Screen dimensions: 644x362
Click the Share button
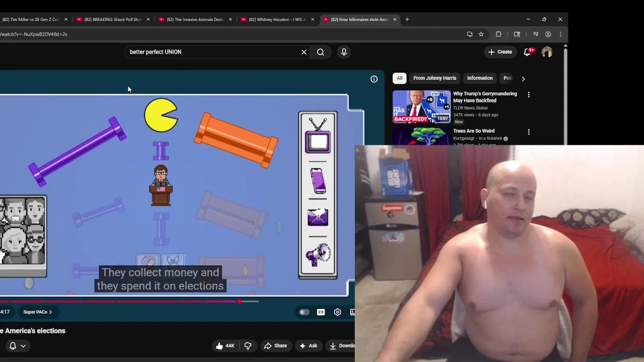tap(275, 346)
